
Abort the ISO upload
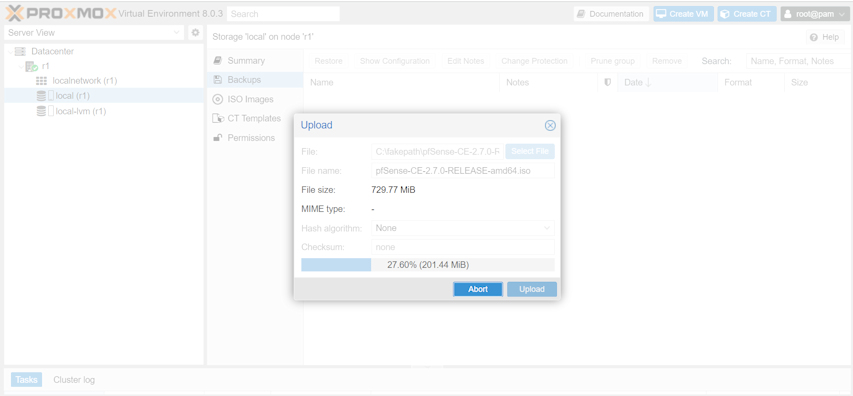tap(478, 289)
